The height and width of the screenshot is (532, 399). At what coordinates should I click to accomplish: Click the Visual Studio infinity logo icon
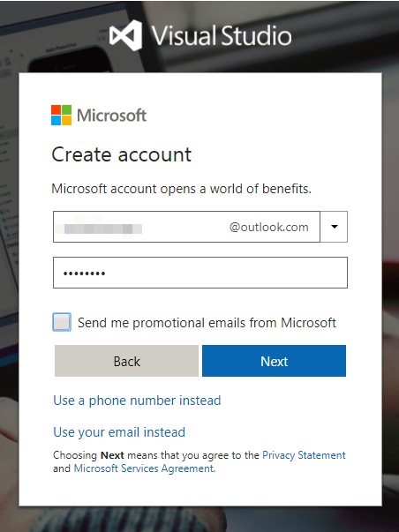tap(125, 35)
